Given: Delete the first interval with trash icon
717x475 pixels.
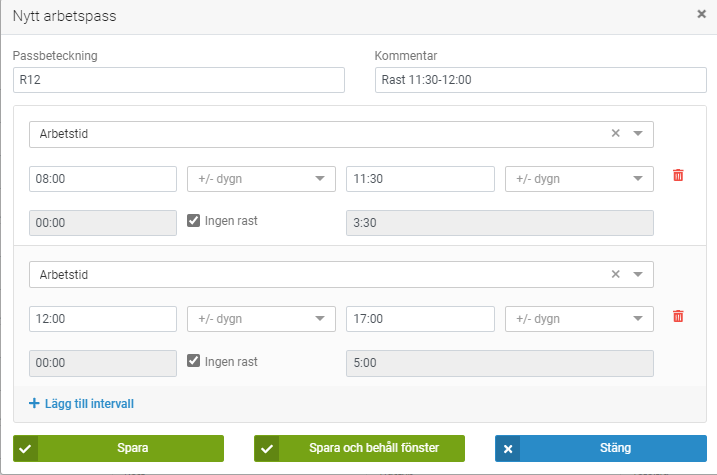Looking at the screenshot, I should (x=678, y=176).
